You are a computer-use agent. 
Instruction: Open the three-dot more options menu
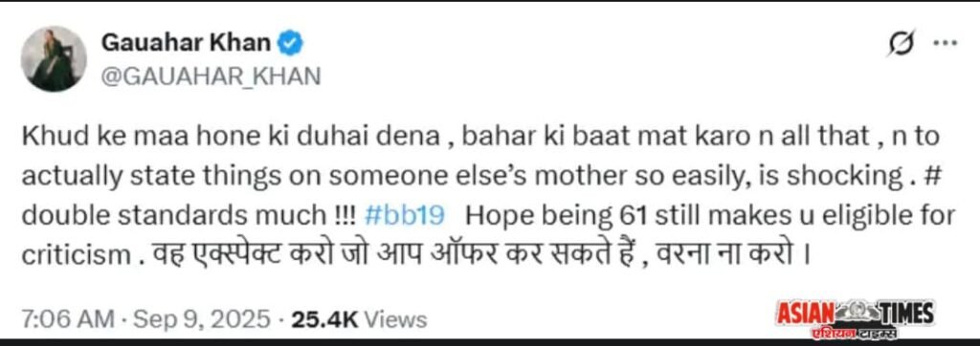click(x=945, y=43)
